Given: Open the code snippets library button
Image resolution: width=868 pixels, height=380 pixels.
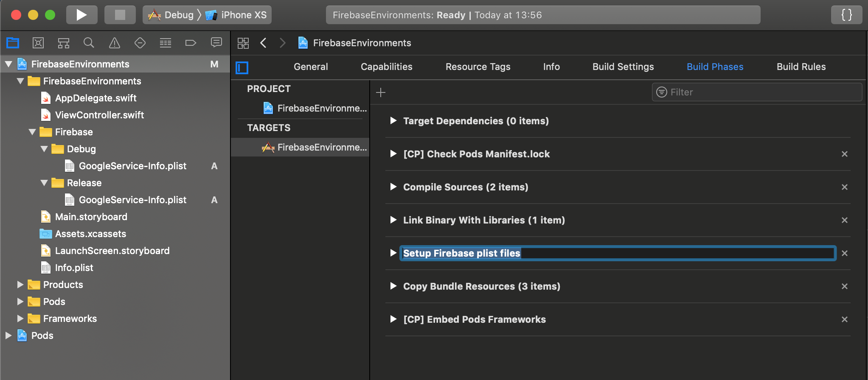Looking at the screenshot, I should (846, 15).
